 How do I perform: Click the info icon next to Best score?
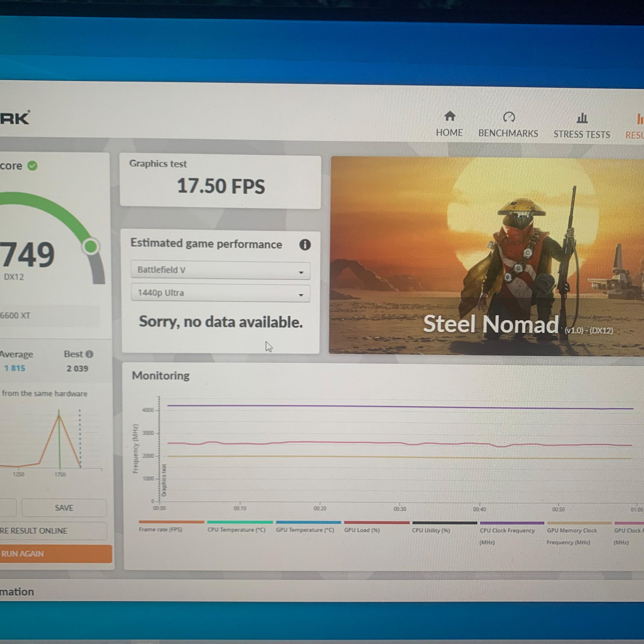pos(89,354)
